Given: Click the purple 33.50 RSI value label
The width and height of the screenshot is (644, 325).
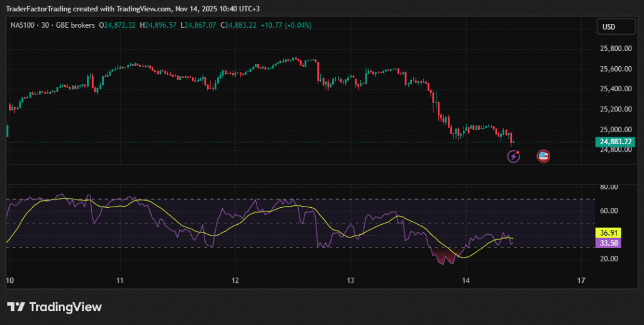Looking at the screenshot, I should [608, 243].
